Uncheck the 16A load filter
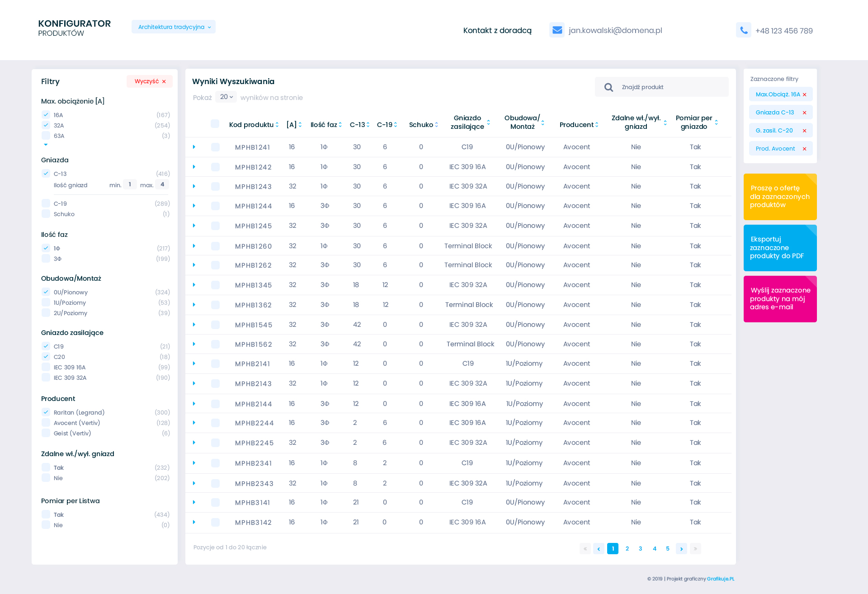Viewport: 868px width, 594px height. 46,115
